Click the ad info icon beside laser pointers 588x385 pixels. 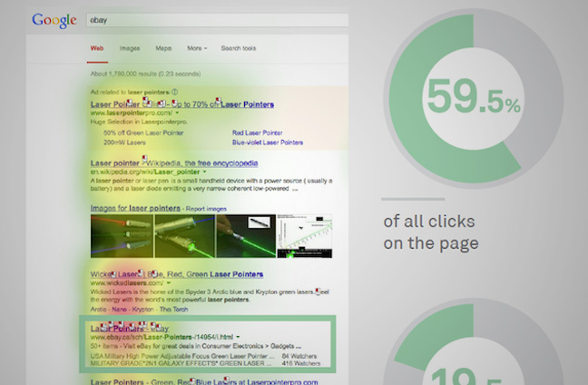pos(175,92)
